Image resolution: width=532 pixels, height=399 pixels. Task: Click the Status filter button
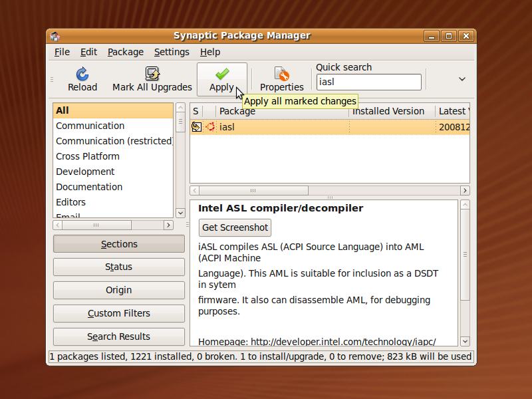[118, 267]
